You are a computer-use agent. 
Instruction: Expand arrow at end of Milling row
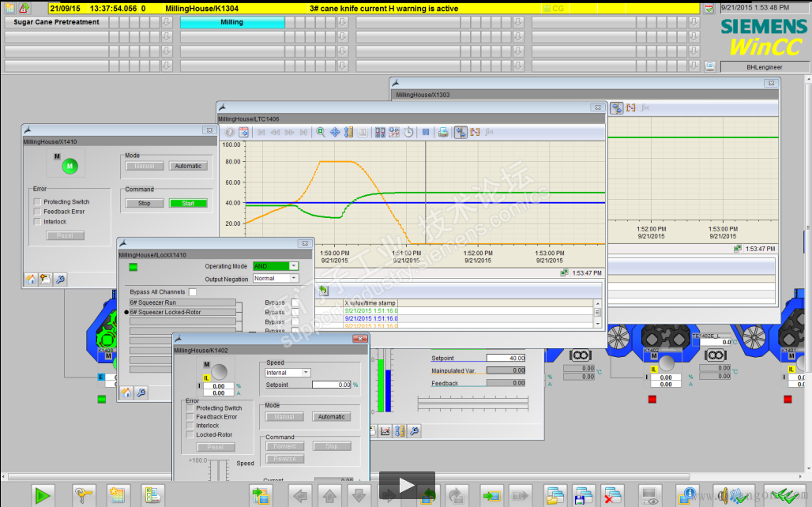342,22
